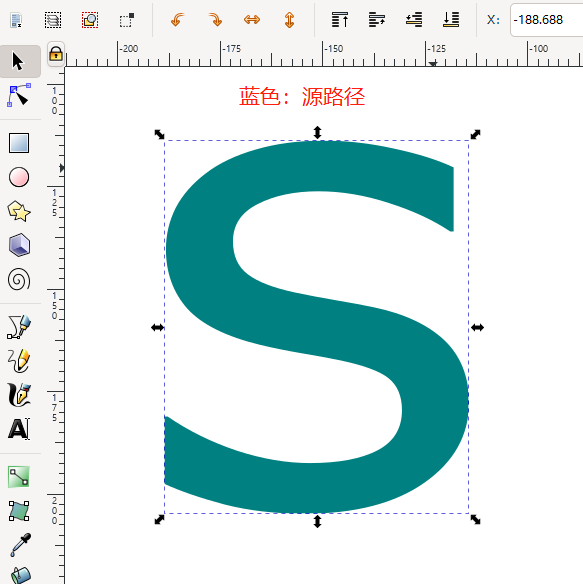Click the top-middle scale handle
Image resolution: width=583 pixels, height=584 pixels.
point(317,133)
